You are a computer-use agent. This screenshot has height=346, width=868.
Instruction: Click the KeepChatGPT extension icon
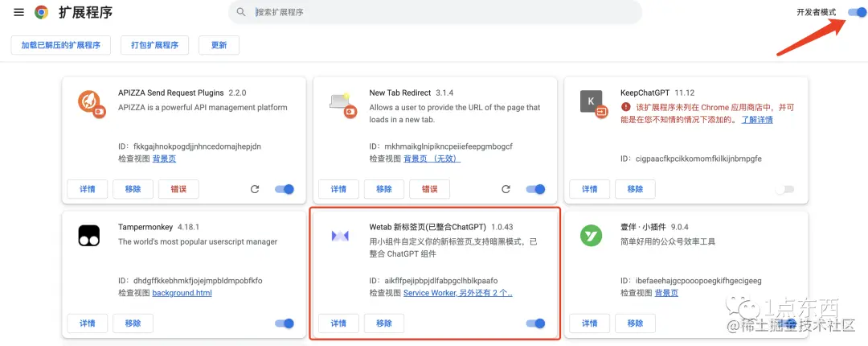pos(594,105)
